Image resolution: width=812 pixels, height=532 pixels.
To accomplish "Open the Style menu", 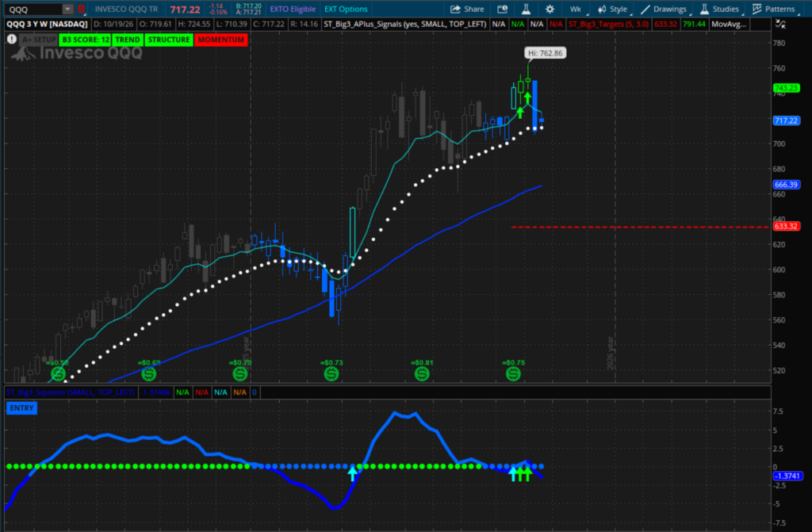I will [x=613, y=9].
